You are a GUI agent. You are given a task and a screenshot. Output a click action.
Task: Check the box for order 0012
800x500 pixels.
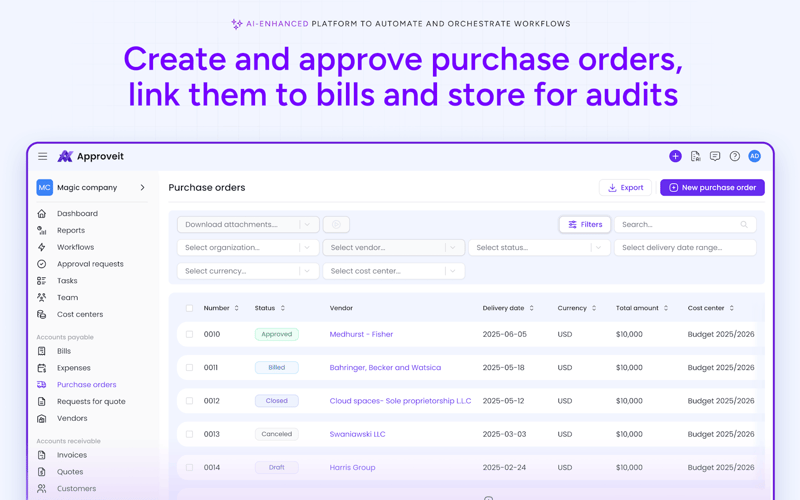189,401
